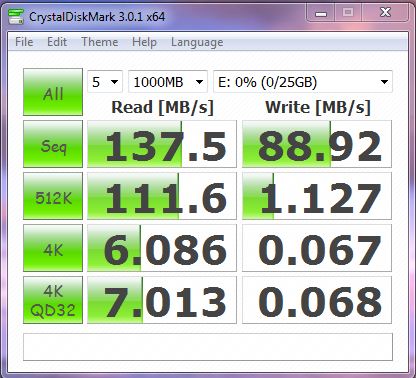Click the Seq write result 88.92
Screen dimensions: 416x378
[317, 144]
